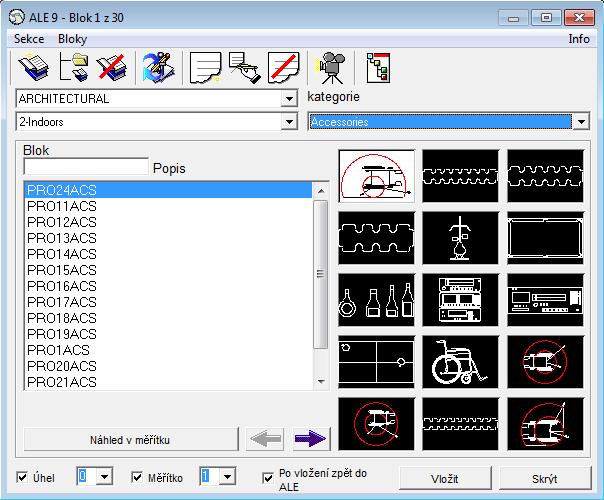Open the Měřítko value dropdown

click(x=227, y=477)
